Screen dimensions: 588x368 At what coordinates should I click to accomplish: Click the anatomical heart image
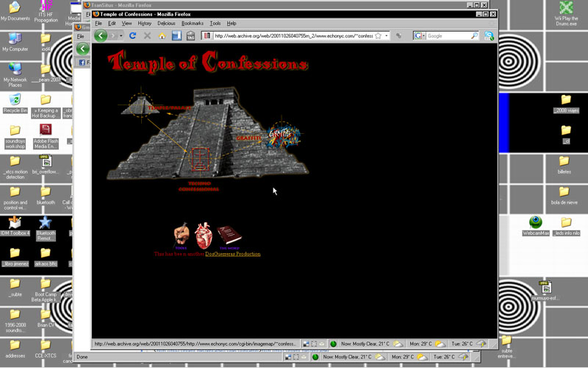click(x=204, y=234)
